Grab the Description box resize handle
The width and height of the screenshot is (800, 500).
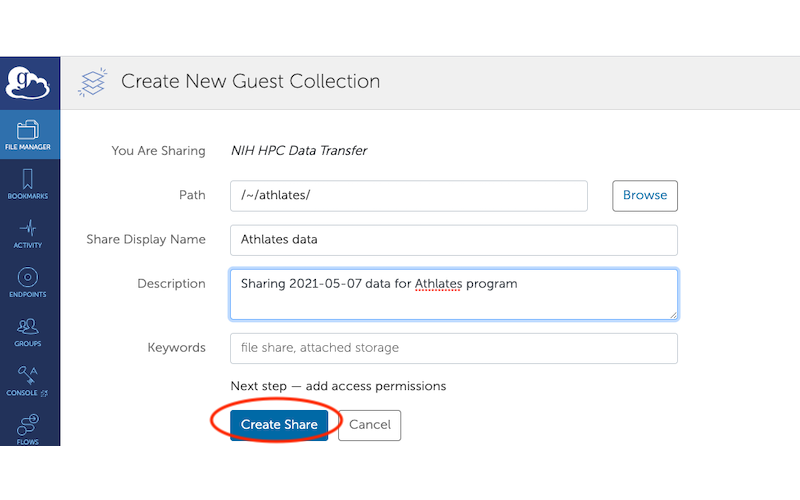(673, 314)
